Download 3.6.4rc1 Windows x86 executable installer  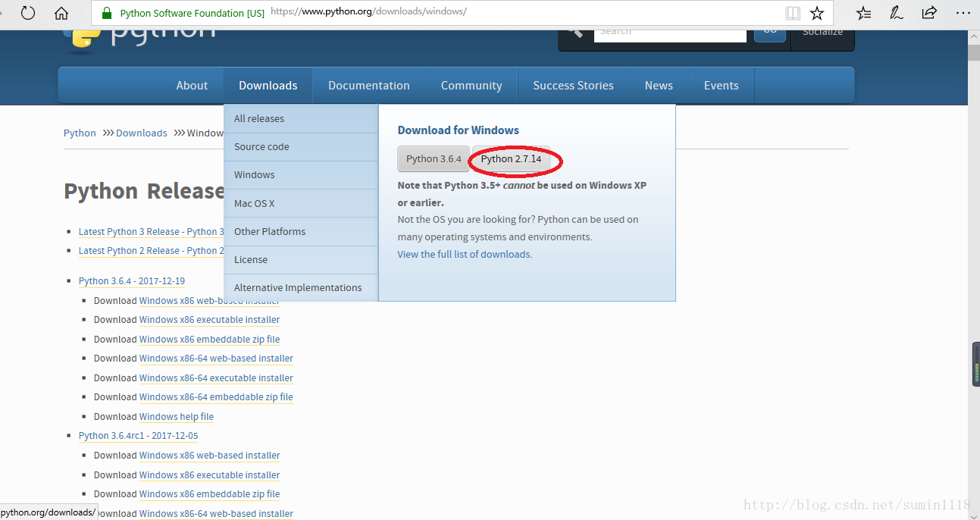(x=209, y=475)
